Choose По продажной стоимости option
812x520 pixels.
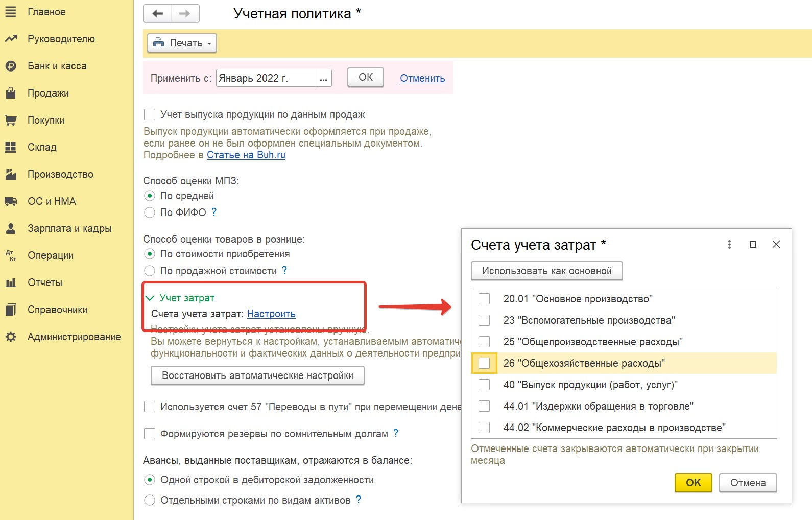click(150, 271)
